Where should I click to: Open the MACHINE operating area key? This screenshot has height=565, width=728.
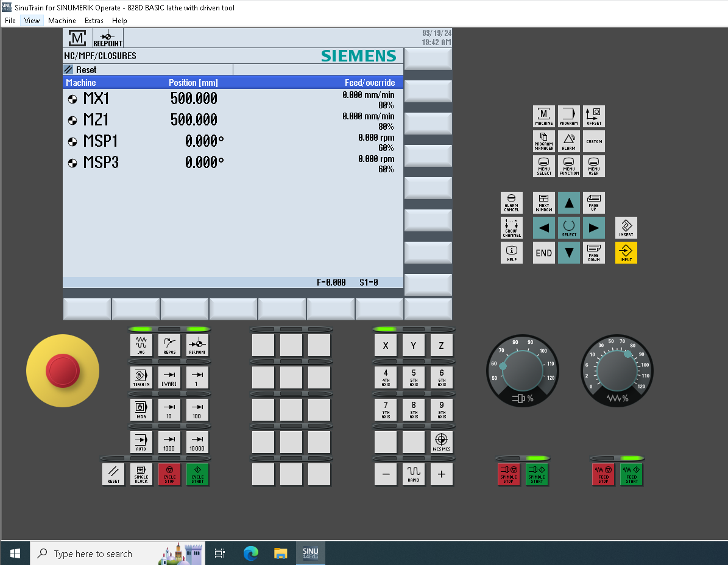point(543,116)
